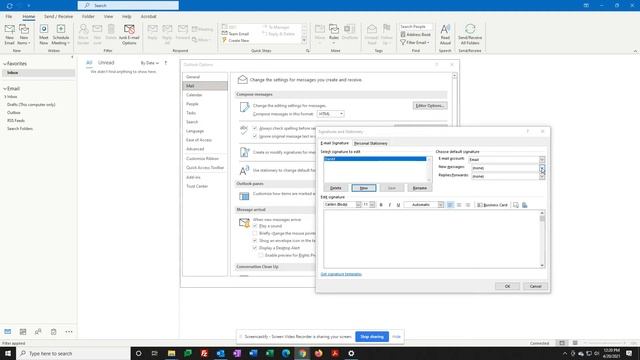Open the Address Book
The image size is (640, 360).
416,35
